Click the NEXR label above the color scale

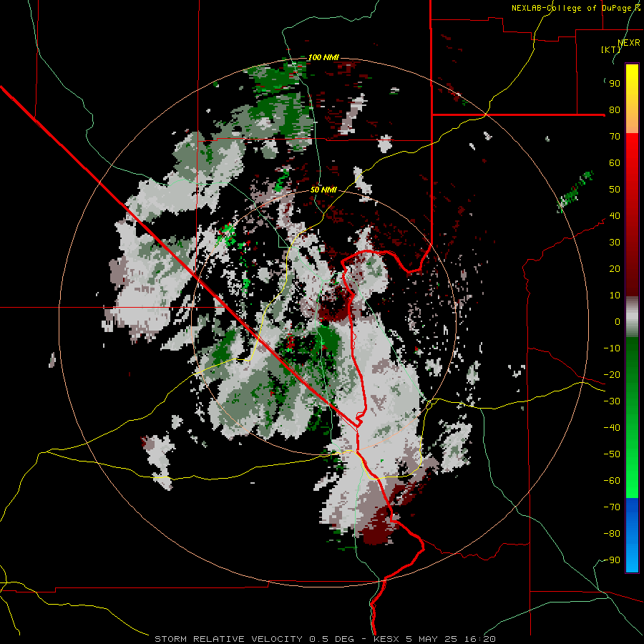click(x=629, y=43)
